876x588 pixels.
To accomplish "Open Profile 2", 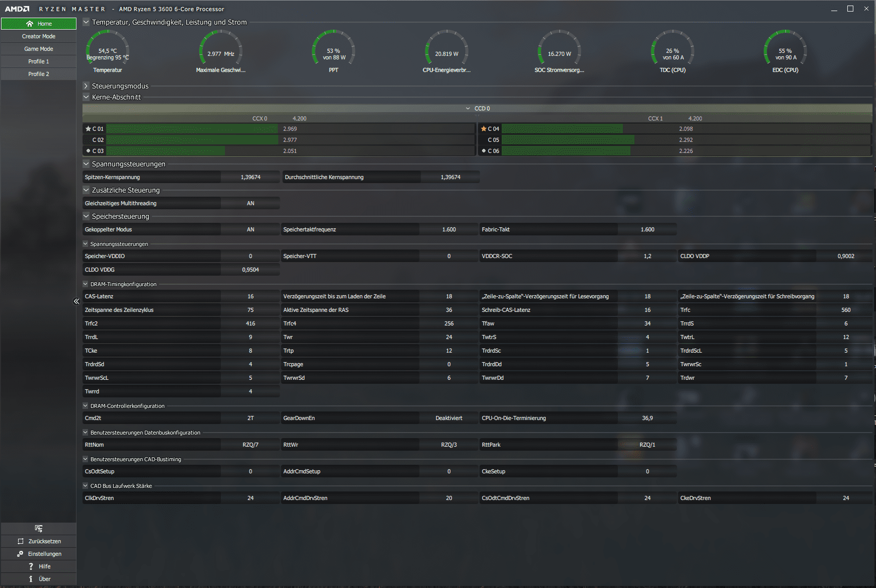I will tap(39, 74).
